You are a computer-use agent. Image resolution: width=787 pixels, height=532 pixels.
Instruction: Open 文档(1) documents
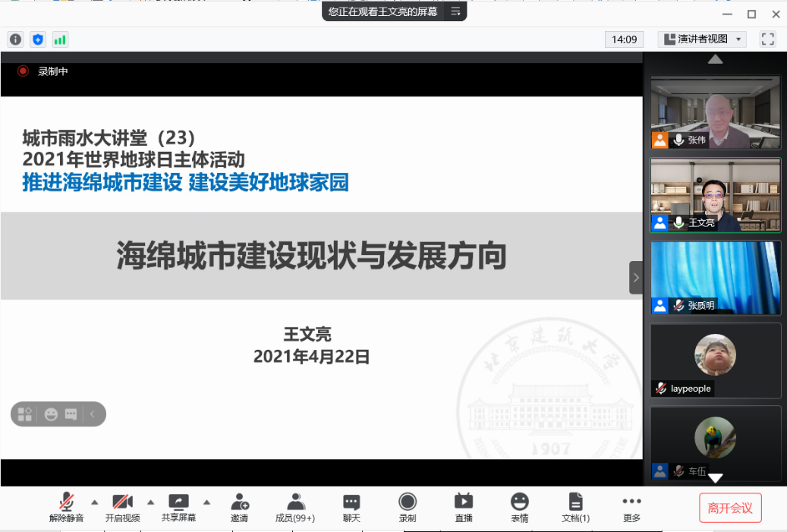pyautogui.click(x=575, y=507)
